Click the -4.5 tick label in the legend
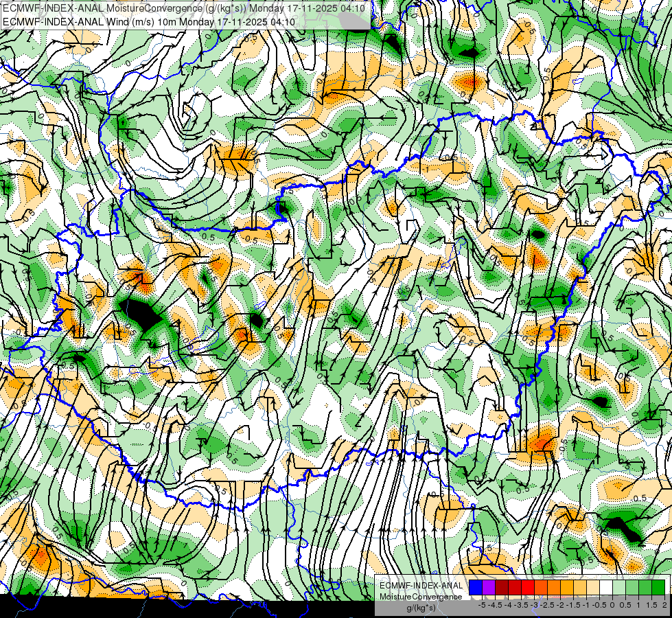 (x=495, y=605)
